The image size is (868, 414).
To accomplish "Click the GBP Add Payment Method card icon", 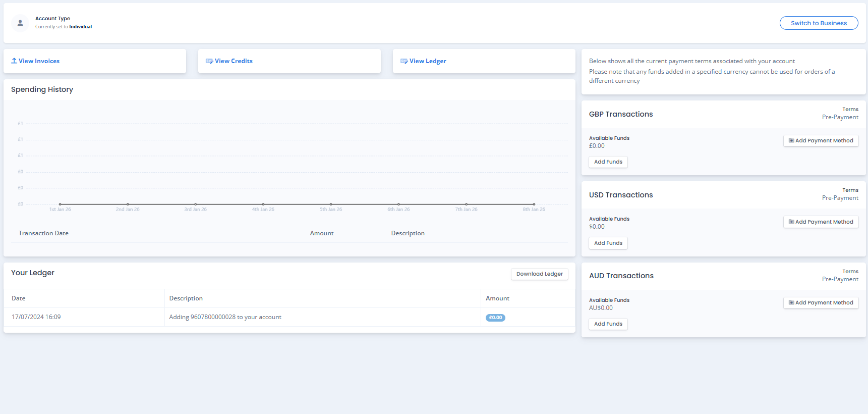I will point(791,141).
